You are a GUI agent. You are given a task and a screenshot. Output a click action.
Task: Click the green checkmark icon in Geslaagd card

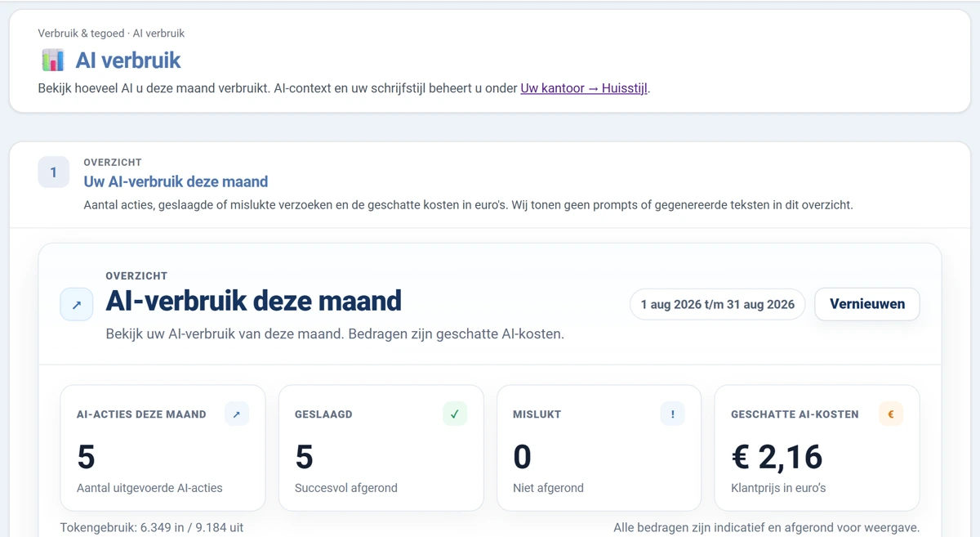click(x=455, y=414)
